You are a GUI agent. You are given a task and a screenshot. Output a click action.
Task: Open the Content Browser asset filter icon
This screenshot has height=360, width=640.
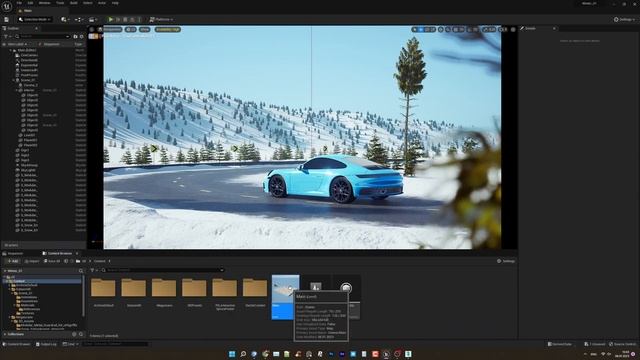coord(93,270)
